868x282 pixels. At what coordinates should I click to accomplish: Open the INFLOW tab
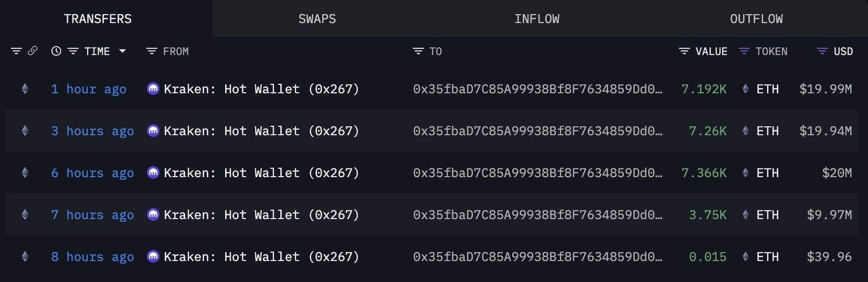tap(536, 19)
